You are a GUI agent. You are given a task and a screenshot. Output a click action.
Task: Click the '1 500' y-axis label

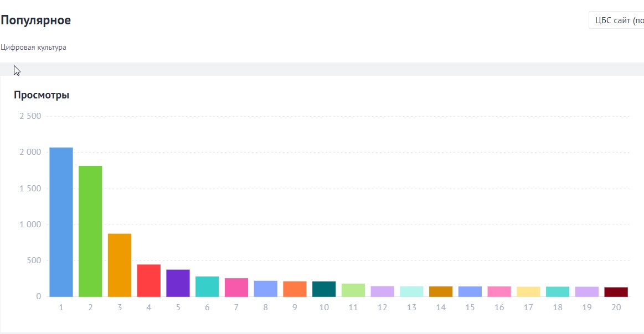pos(30,189)
